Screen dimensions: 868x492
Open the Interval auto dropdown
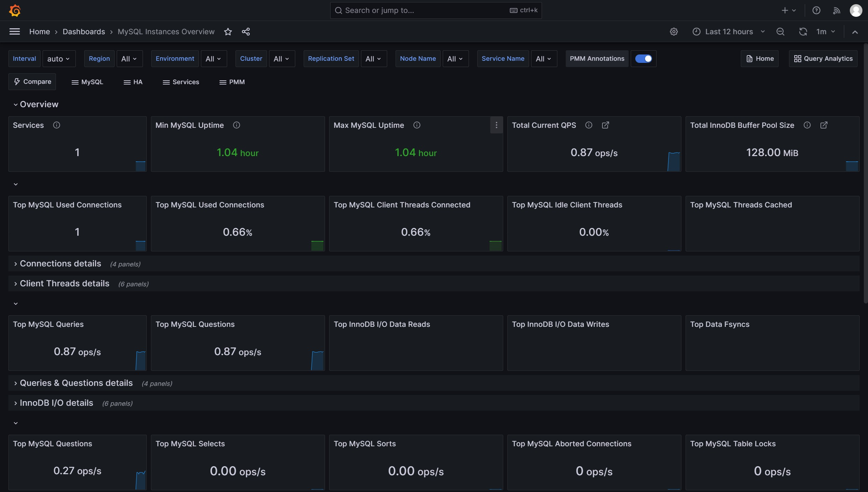[x=58, y=59]
